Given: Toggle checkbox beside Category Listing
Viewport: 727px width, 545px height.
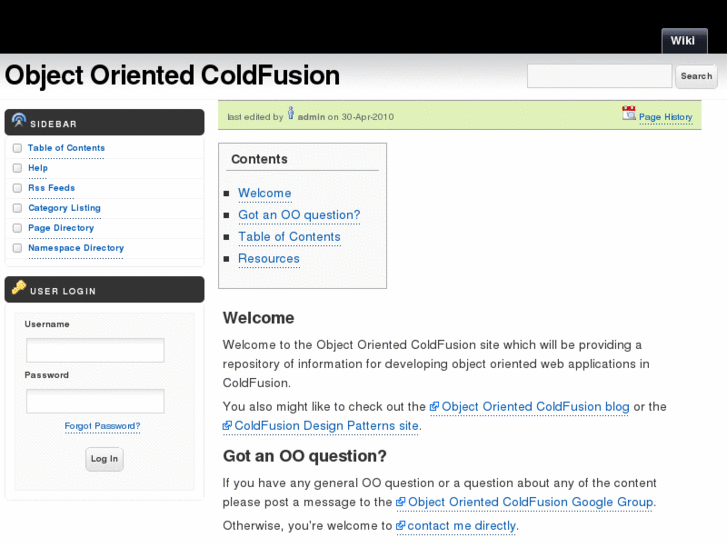Looking at the screenshot, I should [x=17, y=208].
